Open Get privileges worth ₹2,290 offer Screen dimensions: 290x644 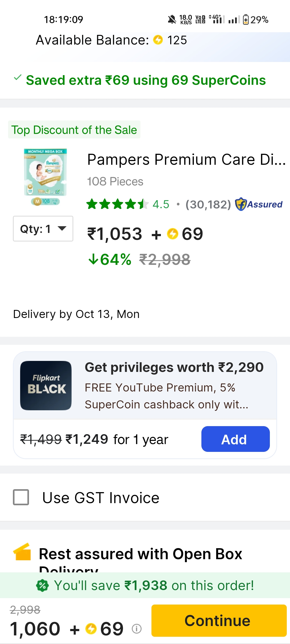[x=174, y=367]
